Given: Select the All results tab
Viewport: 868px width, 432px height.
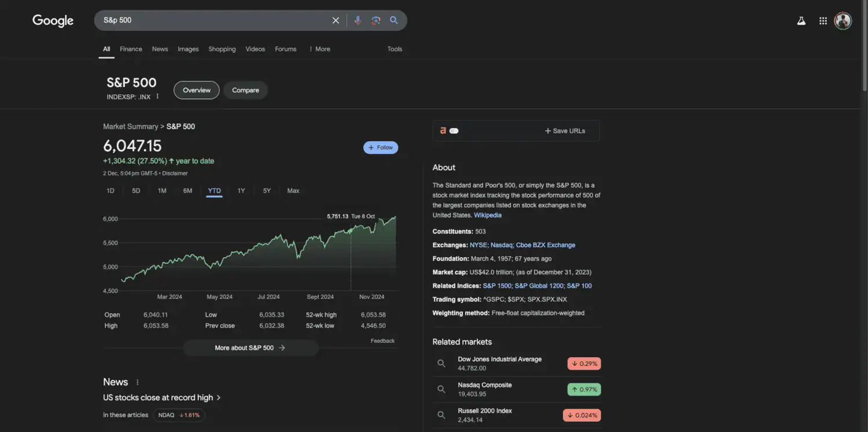Looking at the screenshot, I should [106, 49].
